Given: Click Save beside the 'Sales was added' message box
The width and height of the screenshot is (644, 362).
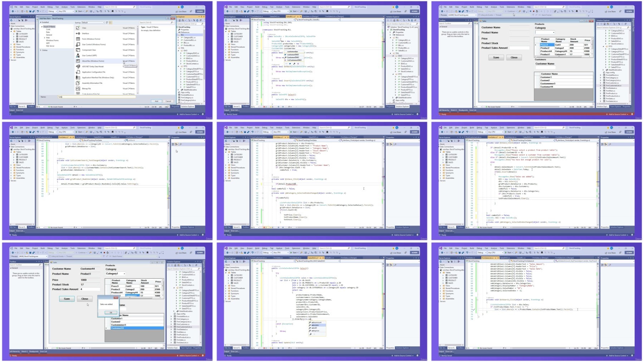Looking at the screenshot, I should coord(67,299).
